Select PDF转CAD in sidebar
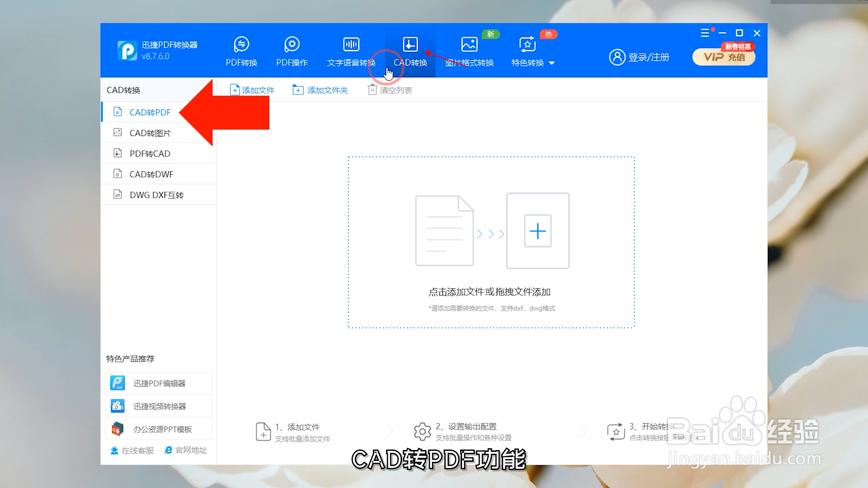The height and width of the screenshot is (488, 868). 158,154
